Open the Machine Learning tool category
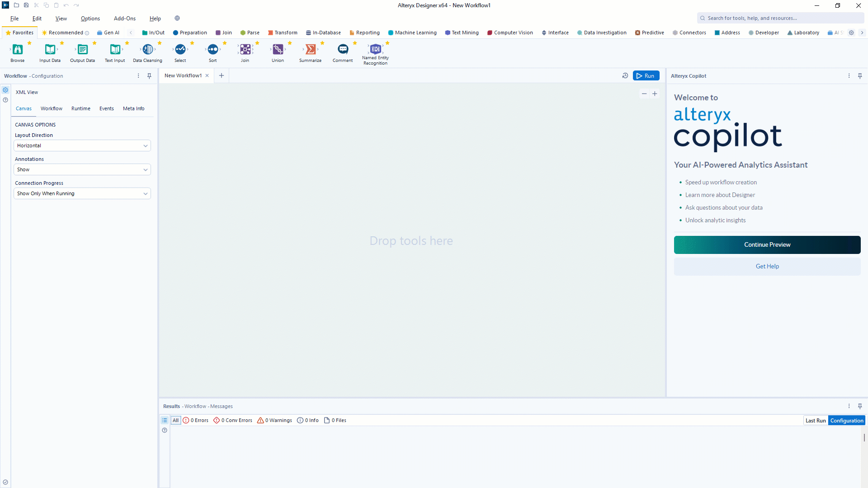This screenshot has height=488, width=868. (x=412, y=33)
